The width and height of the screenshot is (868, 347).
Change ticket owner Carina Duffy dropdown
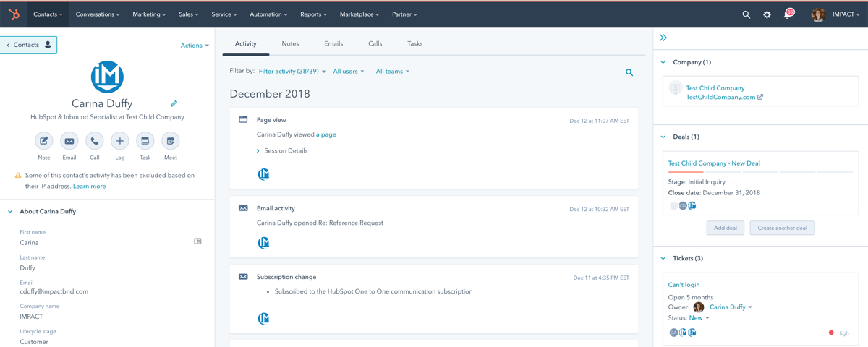(731, 307)
